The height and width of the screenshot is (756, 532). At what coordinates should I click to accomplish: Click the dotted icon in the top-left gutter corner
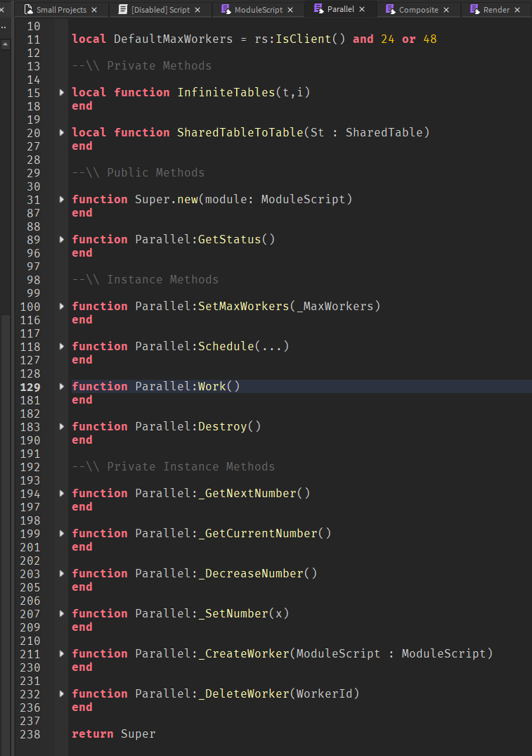click(5, 26)
